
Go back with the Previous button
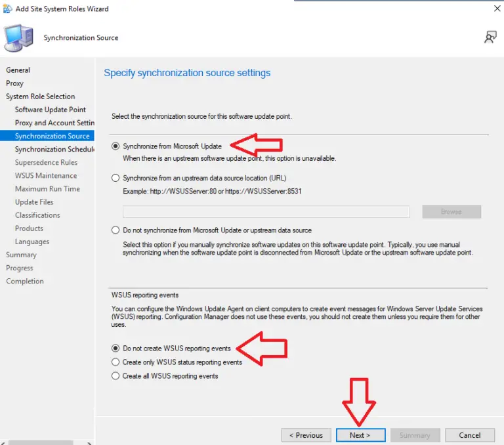click(x=306, y=435)
